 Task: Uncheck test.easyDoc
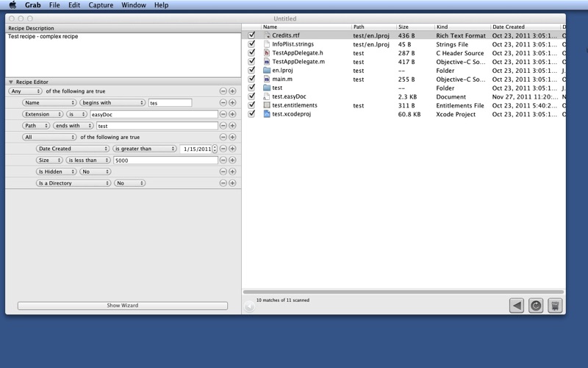pyautogui.click(x=251, y=96)
